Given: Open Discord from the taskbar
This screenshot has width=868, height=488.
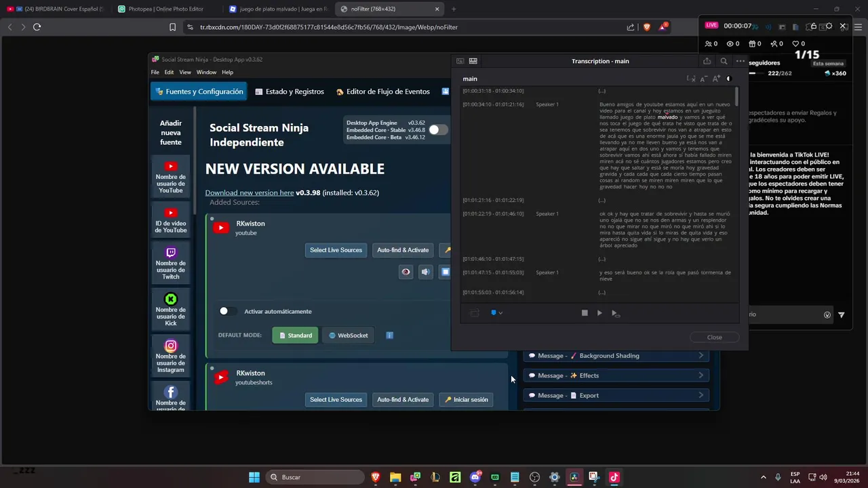Looking at the screenshot, I should pos(475,477).
